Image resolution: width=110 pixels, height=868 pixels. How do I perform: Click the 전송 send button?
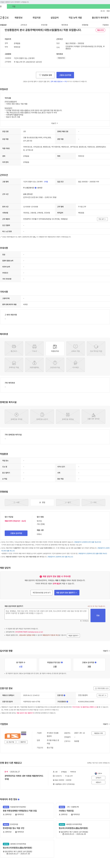tap(98, 615)
